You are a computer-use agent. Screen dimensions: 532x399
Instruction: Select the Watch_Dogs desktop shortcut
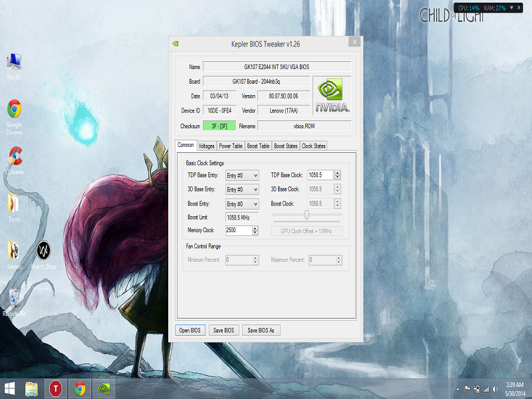pos(44,255)
